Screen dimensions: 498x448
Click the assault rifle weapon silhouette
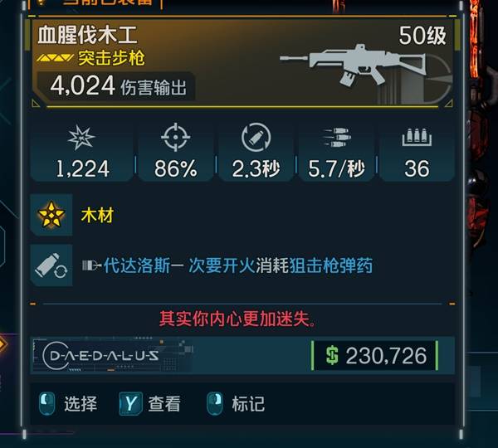coord(353,66)
